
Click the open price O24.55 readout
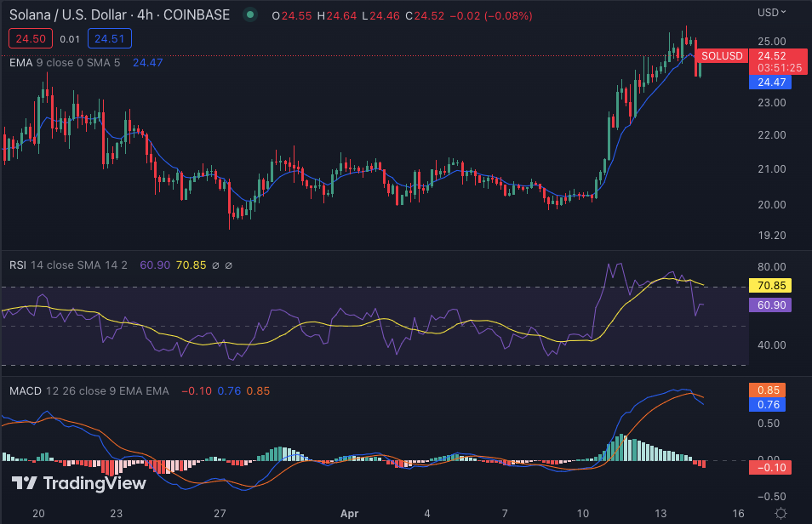point(292,16)
